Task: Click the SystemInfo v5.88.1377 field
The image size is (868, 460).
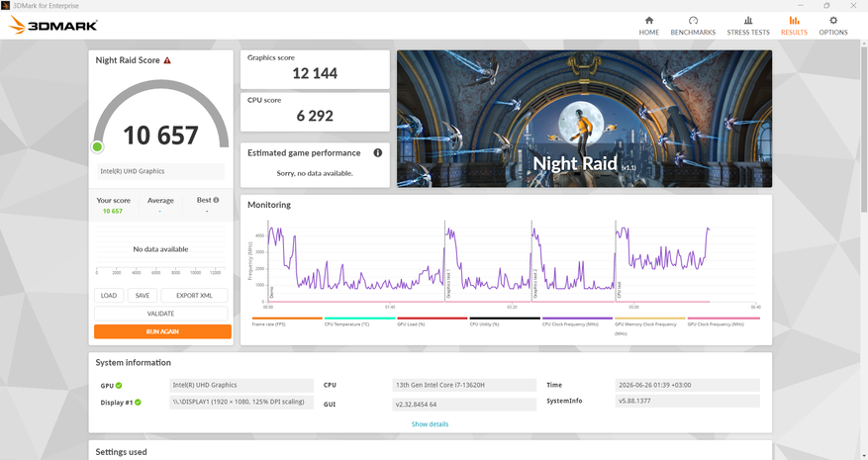Action: [687, 401]
